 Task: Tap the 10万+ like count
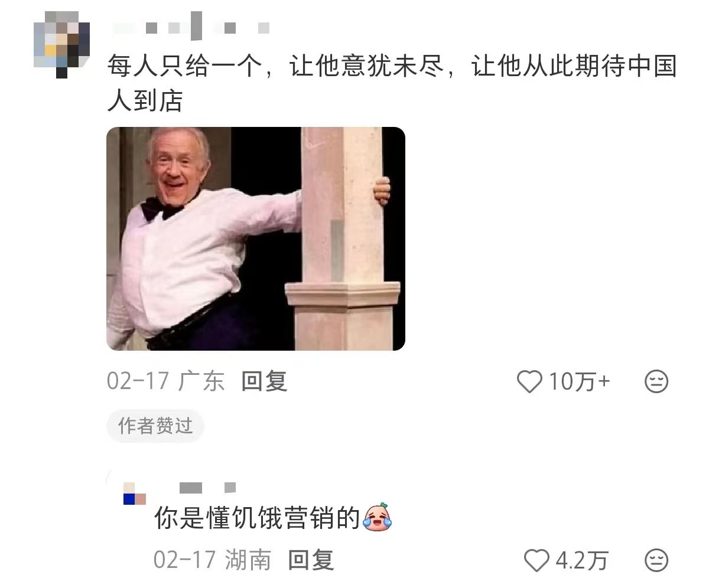tap(580, 382)
